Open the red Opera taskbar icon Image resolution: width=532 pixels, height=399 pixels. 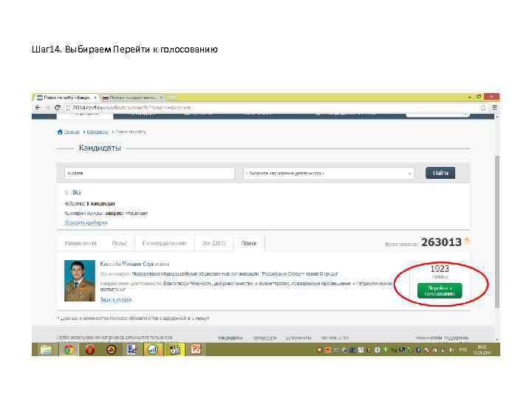click(x=90, y=349)
